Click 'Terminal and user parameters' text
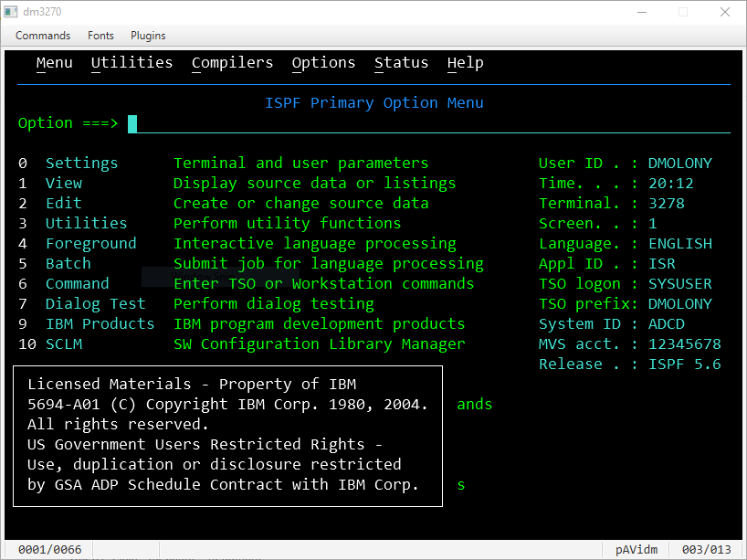 pyautogui.click(x=300, y=164)
